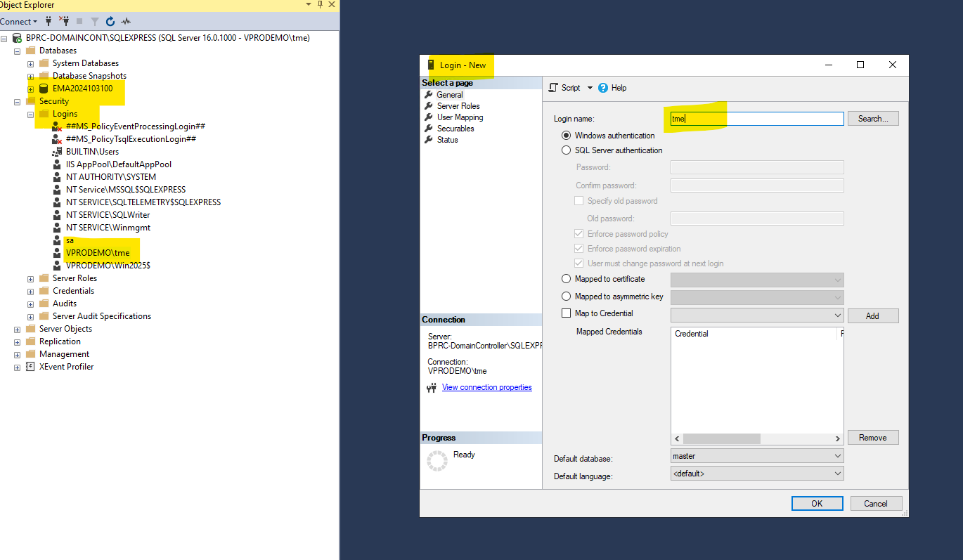The image size is (963, 560).
Task: Click the View connection properties icon
Action: pos(432,387)
